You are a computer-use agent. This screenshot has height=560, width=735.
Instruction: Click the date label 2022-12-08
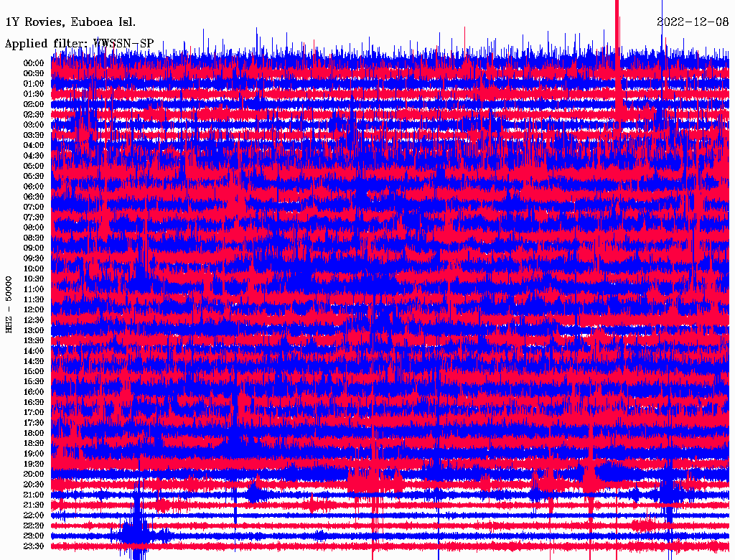coord(693,22)
